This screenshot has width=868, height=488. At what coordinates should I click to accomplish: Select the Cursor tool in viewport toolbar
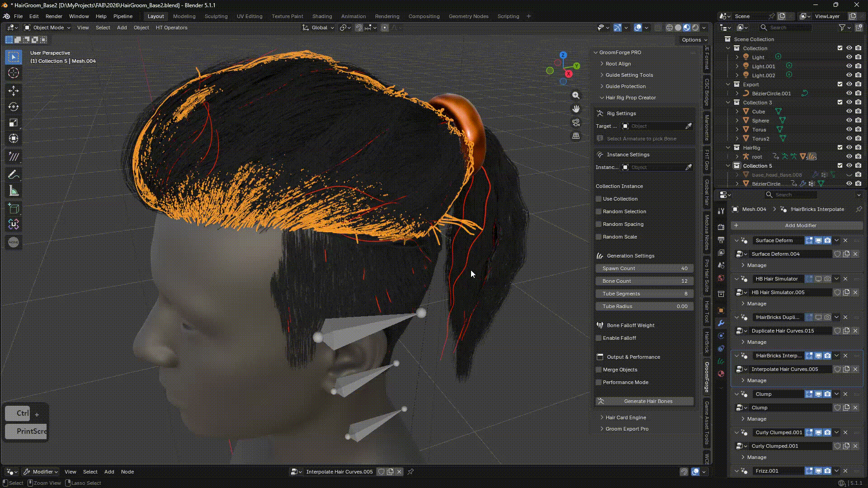[14, 73]
